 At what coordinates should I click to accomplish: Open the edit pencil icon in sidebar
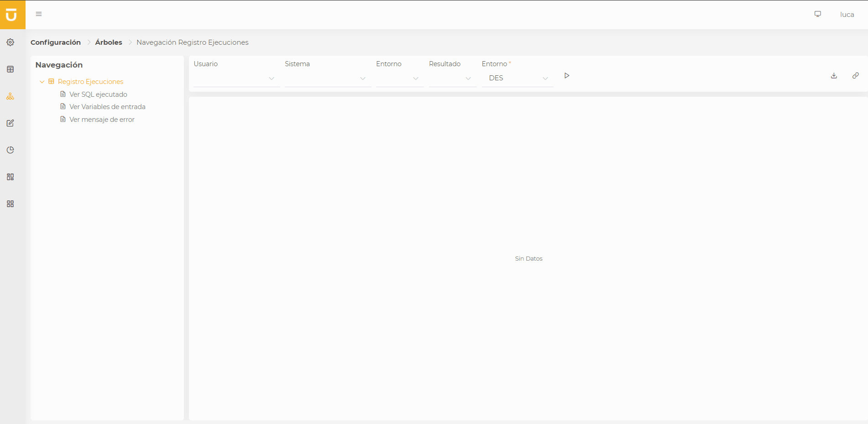click(x=10, y=123)
